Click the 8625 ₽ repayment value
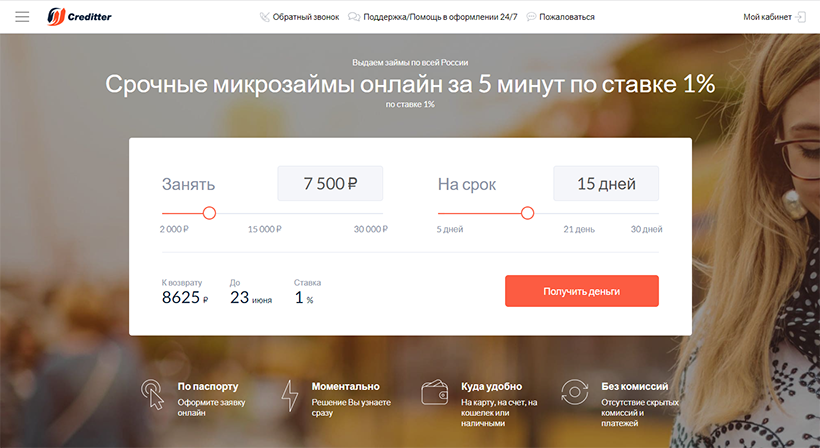Screen dimensions: 820x448 [185, 297]
